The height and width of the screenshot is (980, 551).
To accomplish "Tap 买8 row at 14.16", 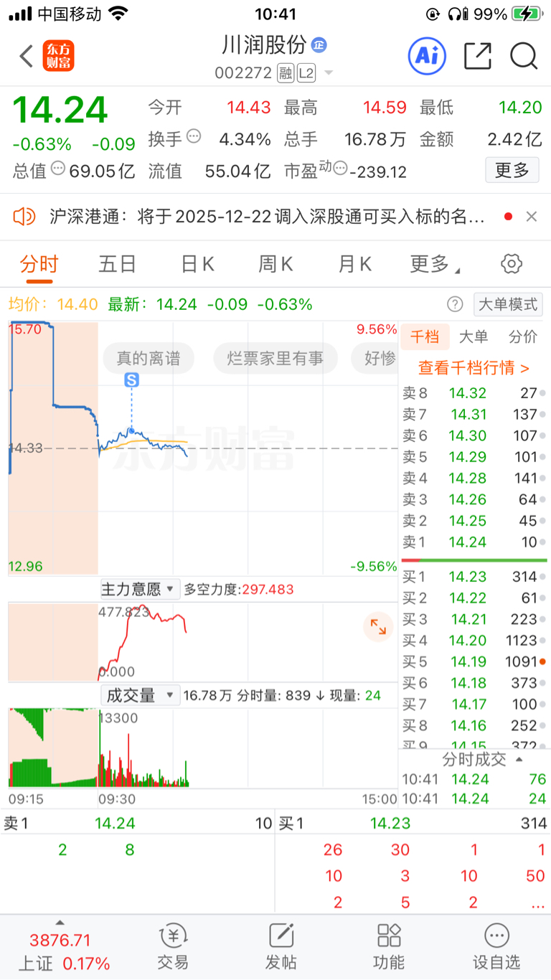I will pos(474,725).
